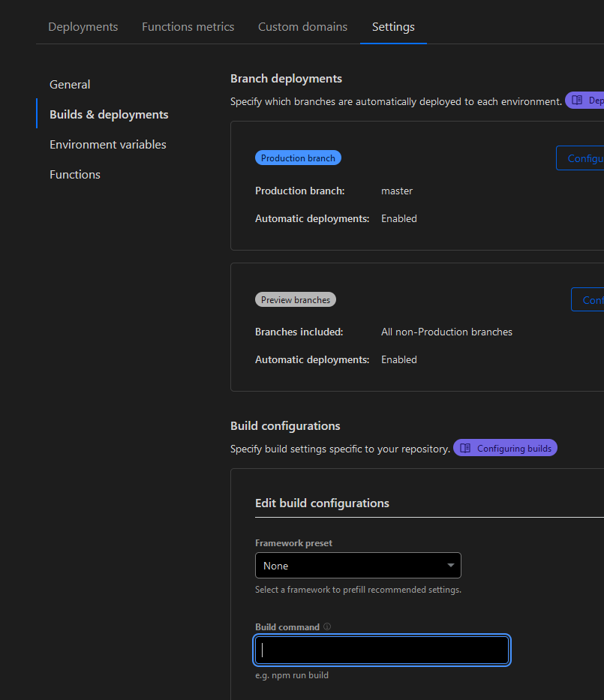Focus the Build command input field
Screen dimensions: 604x700
pos(382,650)
